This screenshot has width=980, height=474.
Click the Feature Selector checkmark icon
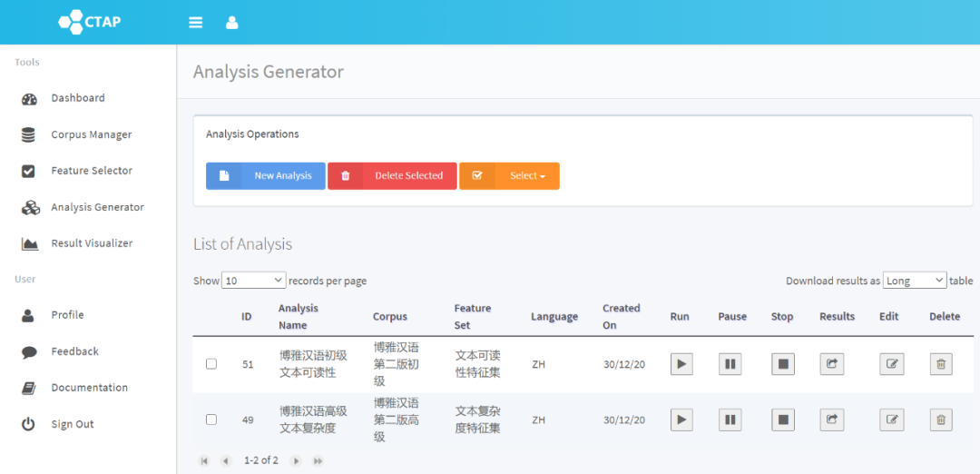[x=28, y=172]
